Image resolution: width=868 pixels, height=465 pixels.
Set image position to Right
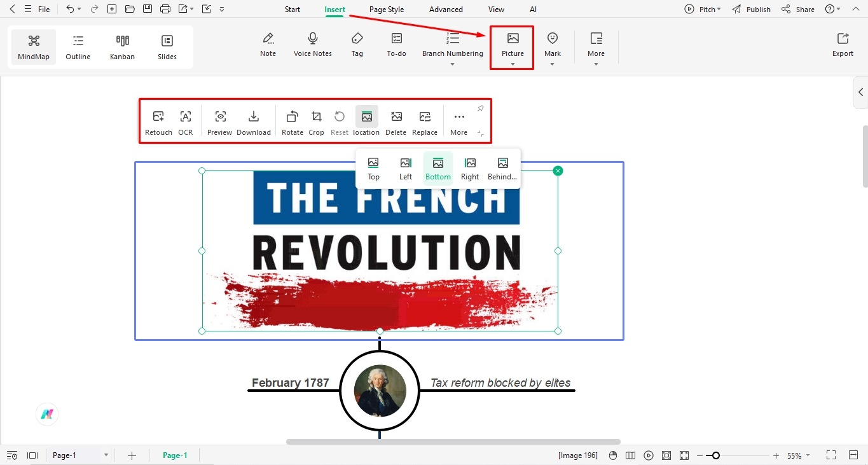click(470, 169)
